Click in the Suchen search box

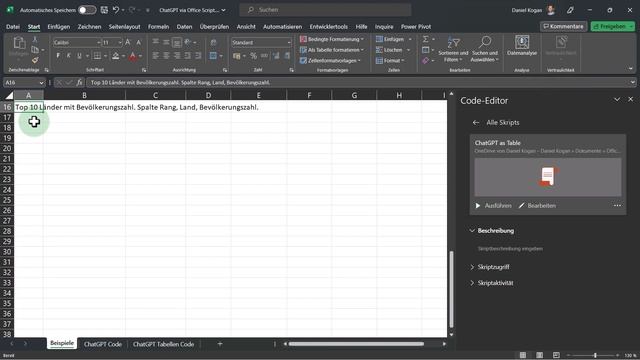point(325,10)
